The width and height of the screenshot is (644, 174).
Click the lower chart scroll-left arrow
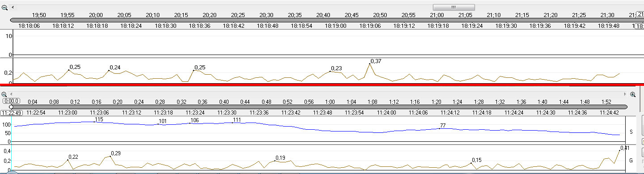12,94
